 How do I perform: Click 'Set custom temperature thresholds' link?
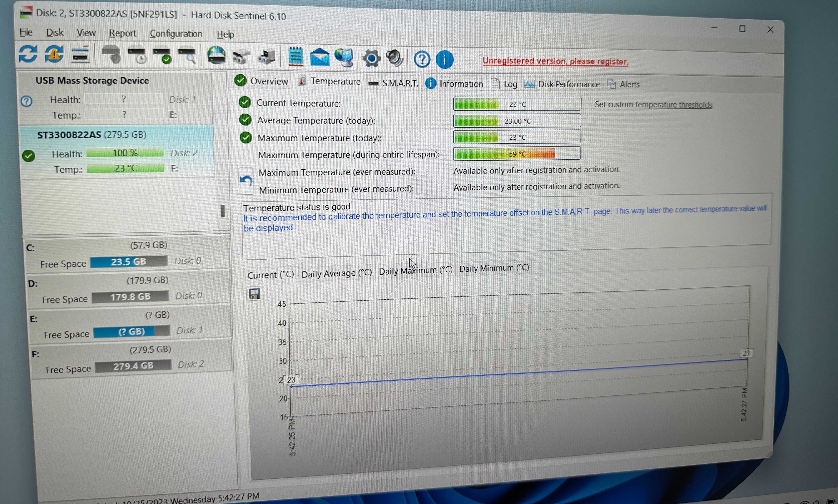[653, 105]
